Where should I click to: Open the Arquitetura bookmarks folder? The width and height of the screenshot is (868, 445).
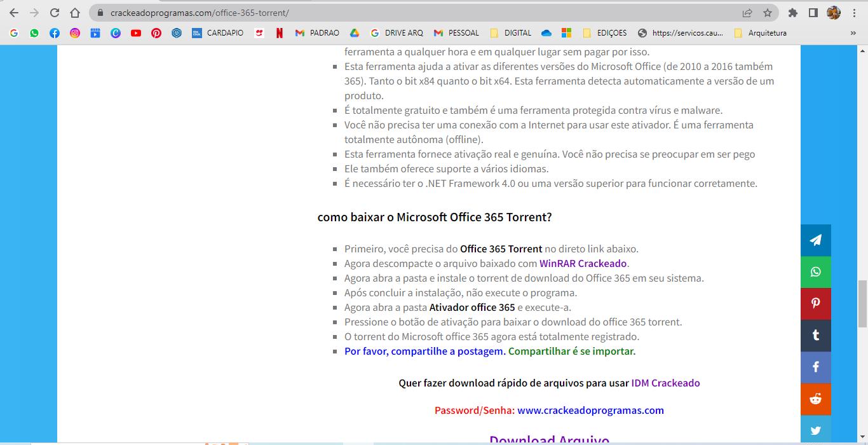point(760,33)
